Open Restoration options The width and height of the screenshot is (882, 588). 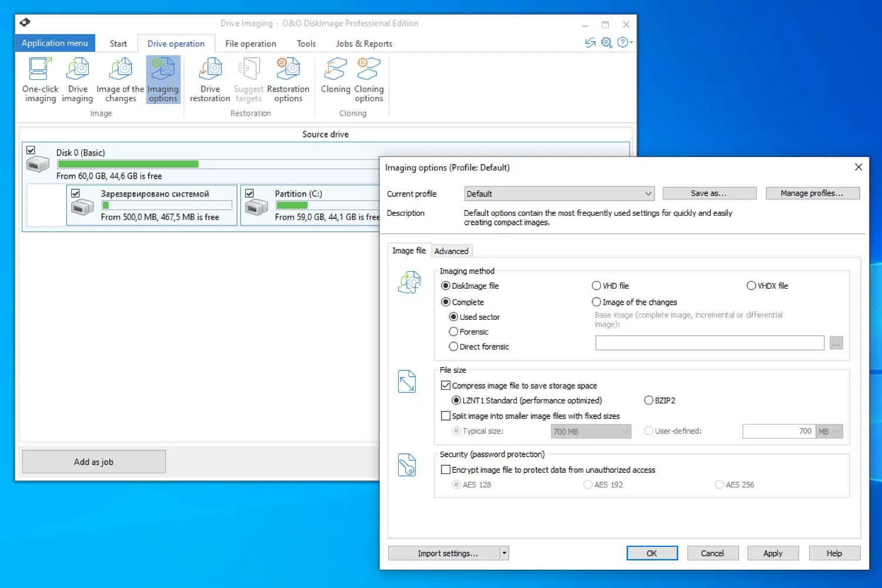click(x=288, y=79)
